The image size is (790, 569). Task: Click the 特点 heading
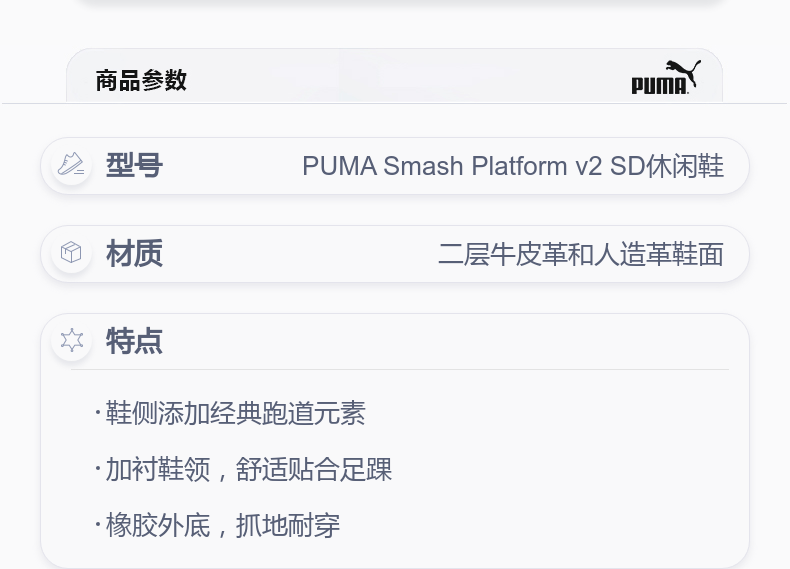click(134, 341)
